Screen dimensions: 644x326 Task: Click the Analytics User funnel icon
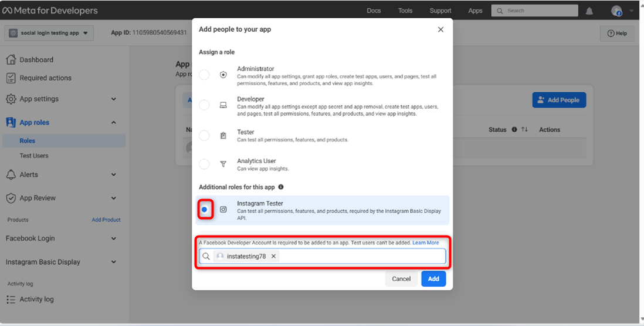click(223, 164)
